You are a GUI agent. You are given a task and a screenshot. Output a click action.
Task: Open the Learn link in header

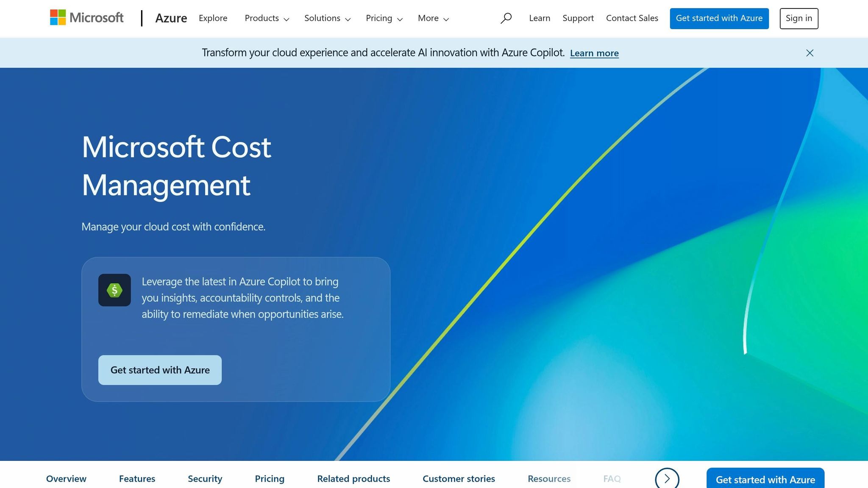pyautogui.click(x=540, y=18)
